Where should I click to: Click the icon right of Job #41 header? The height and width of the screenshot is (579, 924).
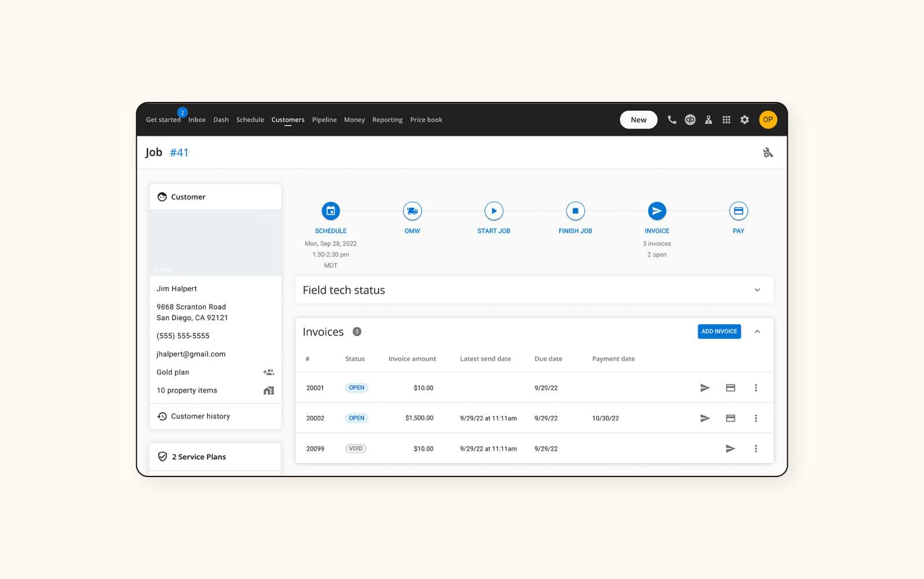coord(768,153)
